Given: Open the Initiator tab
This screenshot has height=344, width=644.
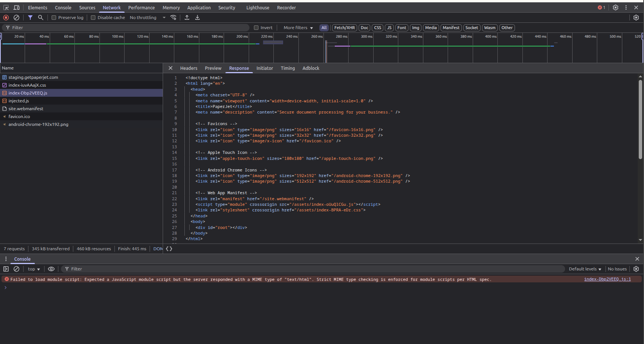Looking at the screenshot, I should [264, 68].
